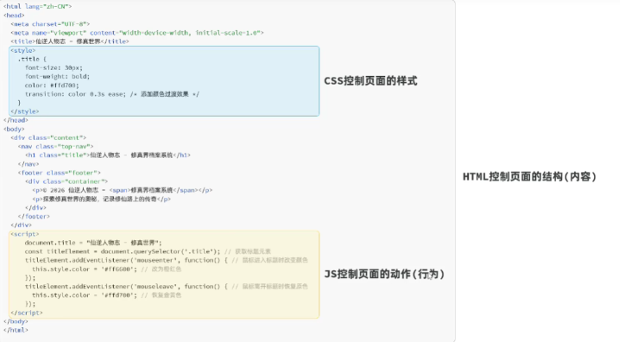The height and width of the screenshot is (342, 644).
Task: Click the addEventListener('mouseenter') line
Action: (x=167, y=260)
